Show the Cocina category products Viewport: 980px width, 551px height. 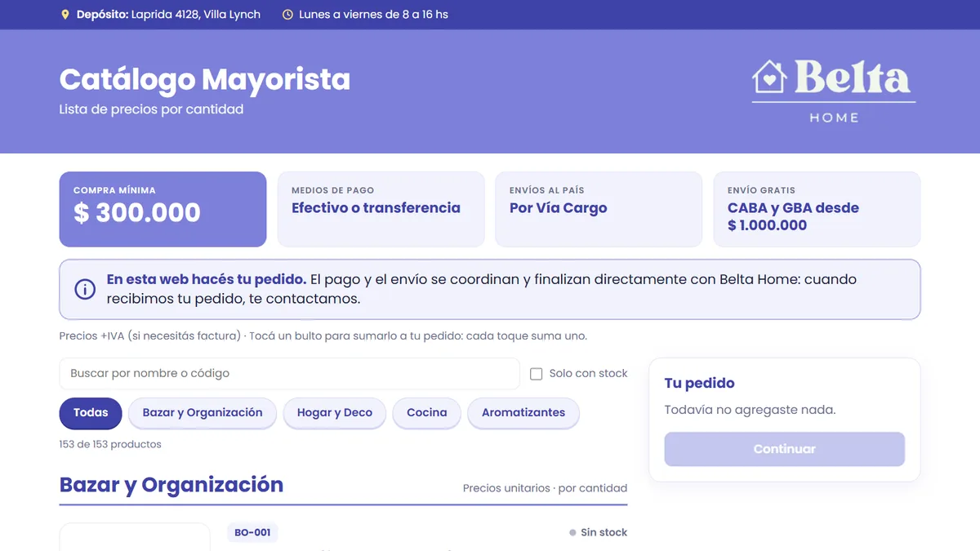tap(427, 413)
